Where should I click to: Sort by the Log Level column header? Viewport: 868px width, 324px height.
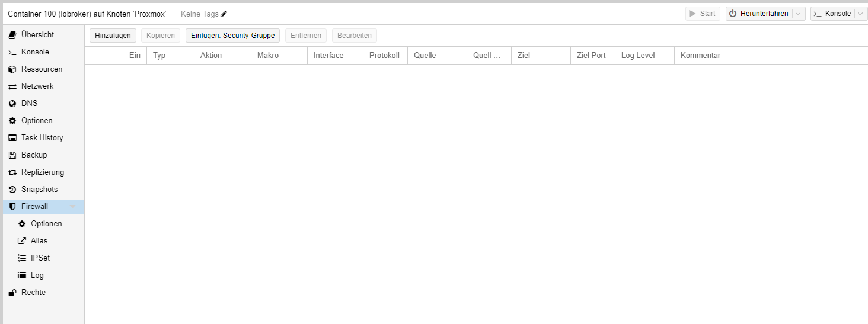(x=644, y=56)
